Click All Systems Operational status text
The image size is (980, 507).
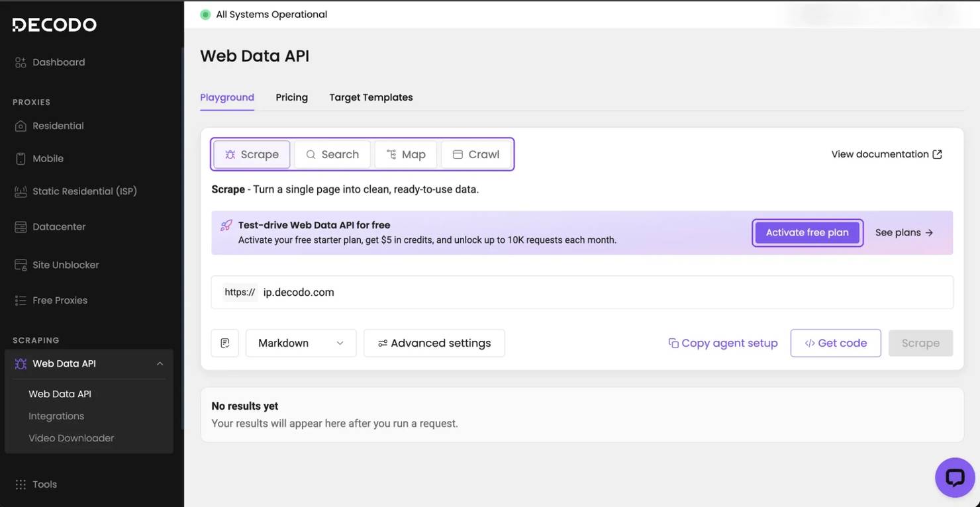point(271,15)
